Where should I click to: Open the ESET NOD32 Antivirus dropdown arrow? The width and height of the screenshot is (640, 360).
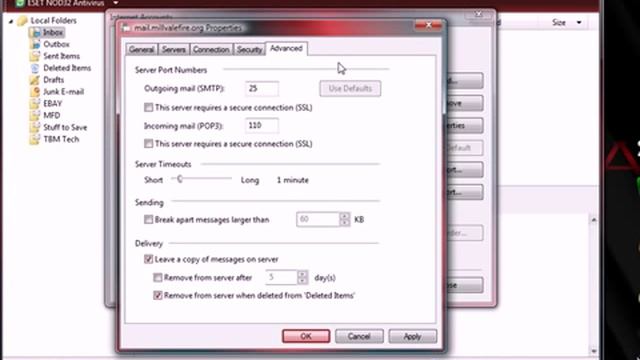[116, 3]
